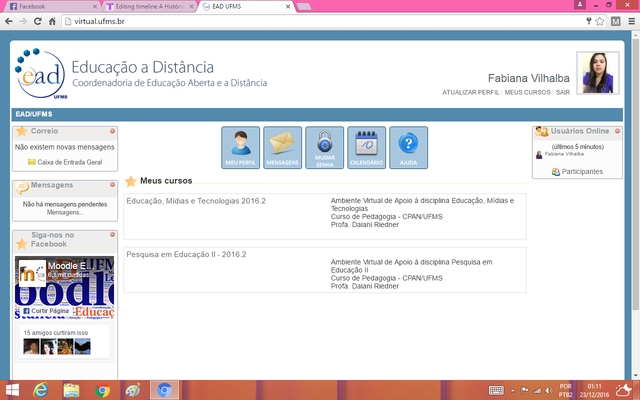Click Fabiana Vilhalba in online users list
This screenshot has height=400, width=640.
pyautogui.click(x=564, y=154)
